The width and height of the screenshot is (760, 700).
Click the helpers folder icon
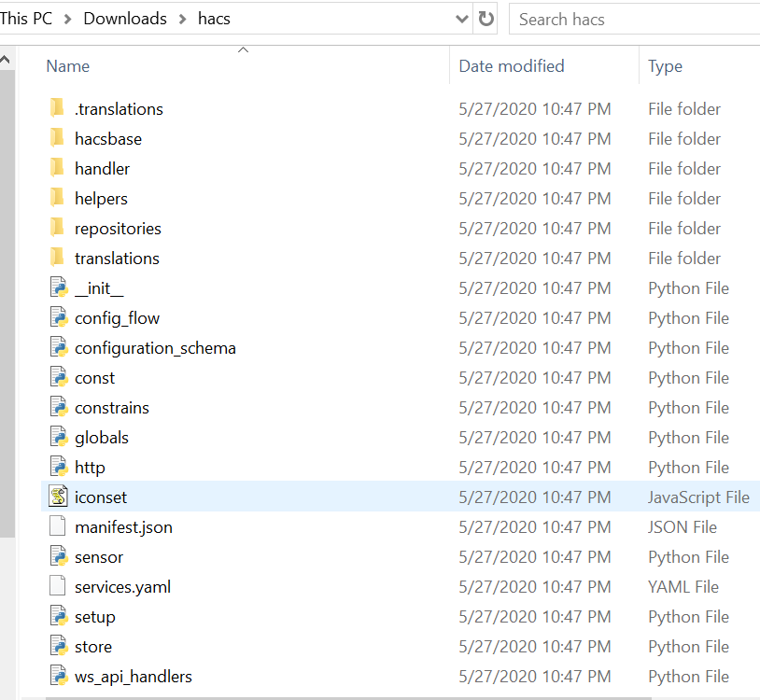point(57,198)
